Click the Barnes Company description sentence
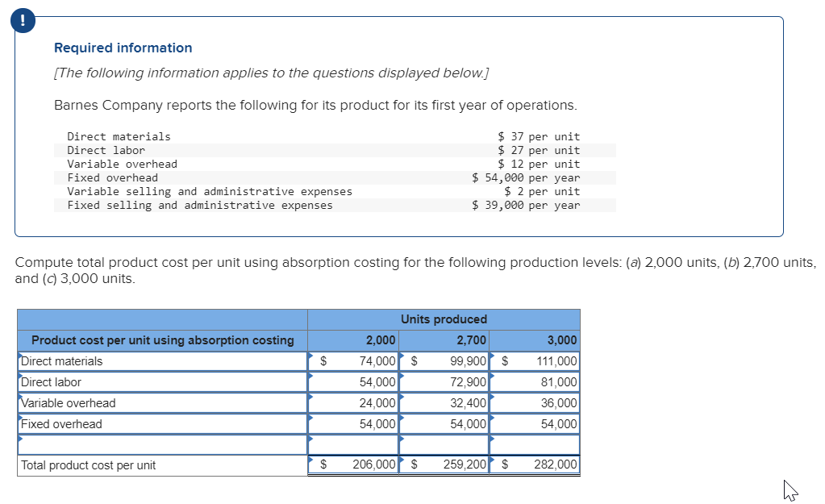 tap(315, 105)
